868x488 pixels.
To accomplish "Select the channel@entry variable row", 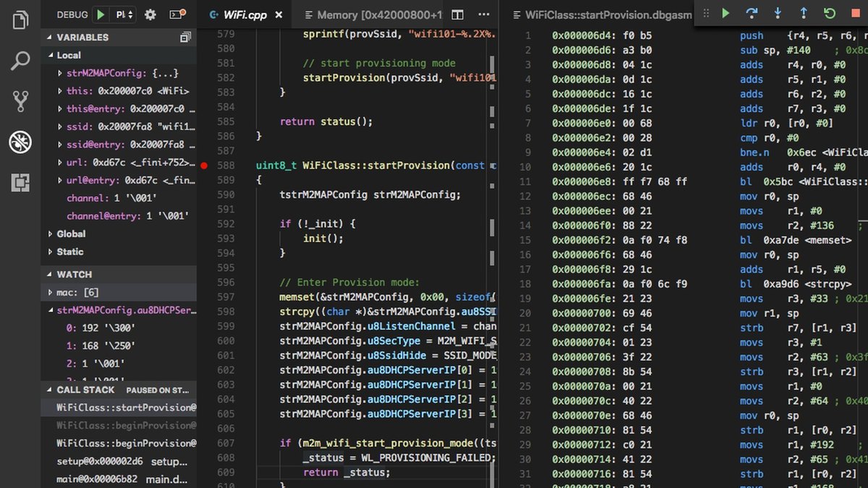I will (x=119, y=215).
